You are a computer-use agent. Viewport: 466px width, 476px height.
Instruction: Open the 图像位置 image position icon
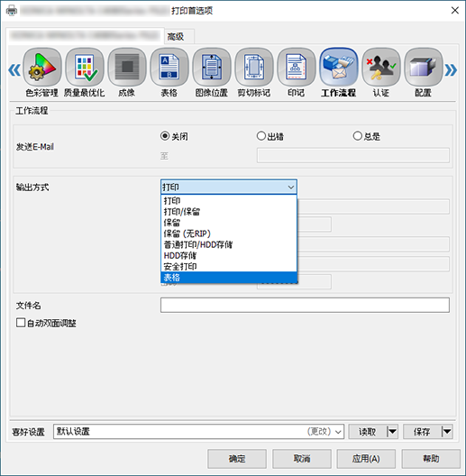(x=212, y=67)
